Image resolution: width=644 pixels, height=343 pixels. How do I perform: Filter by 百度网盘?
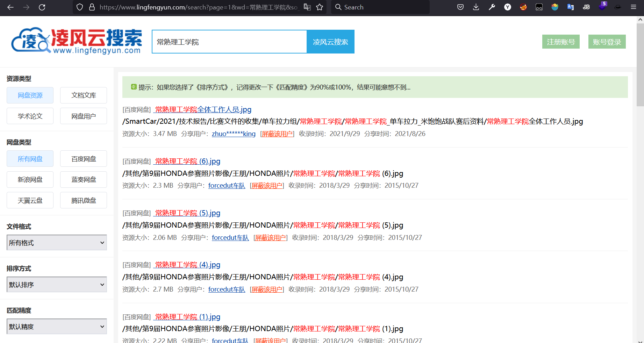84,159
